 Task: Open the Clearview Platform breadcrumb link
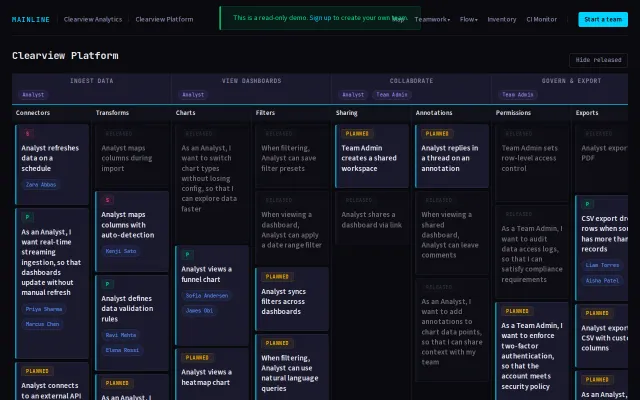click(x=164, y=19)
